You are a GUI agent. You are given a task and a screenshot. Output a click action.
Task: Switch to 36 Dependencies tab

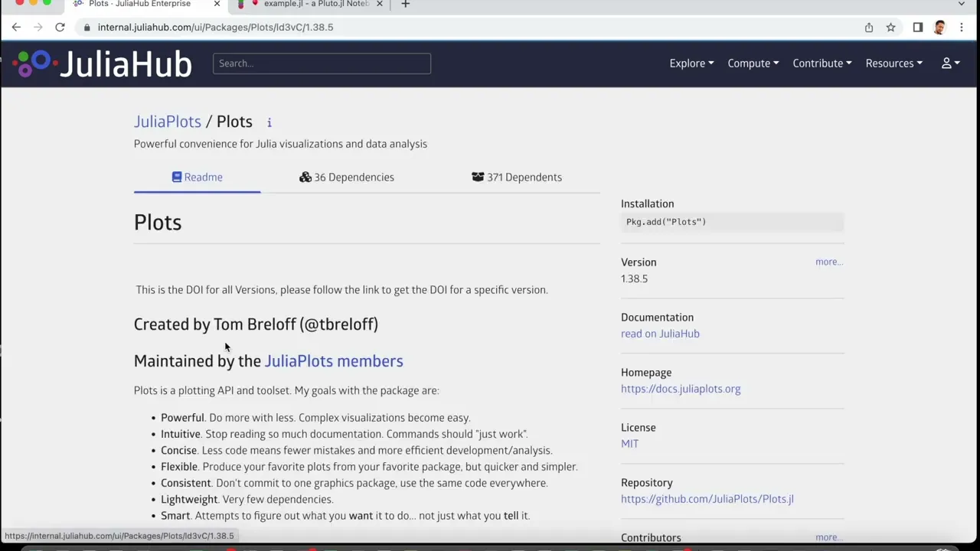point(347,177)
